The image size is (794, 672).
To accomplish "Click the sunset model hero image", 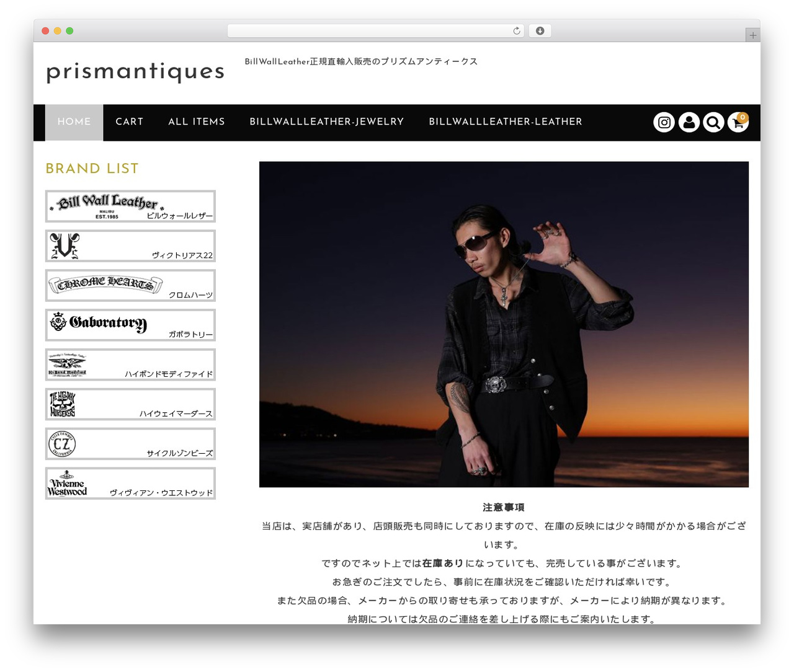I will (504, 324).
